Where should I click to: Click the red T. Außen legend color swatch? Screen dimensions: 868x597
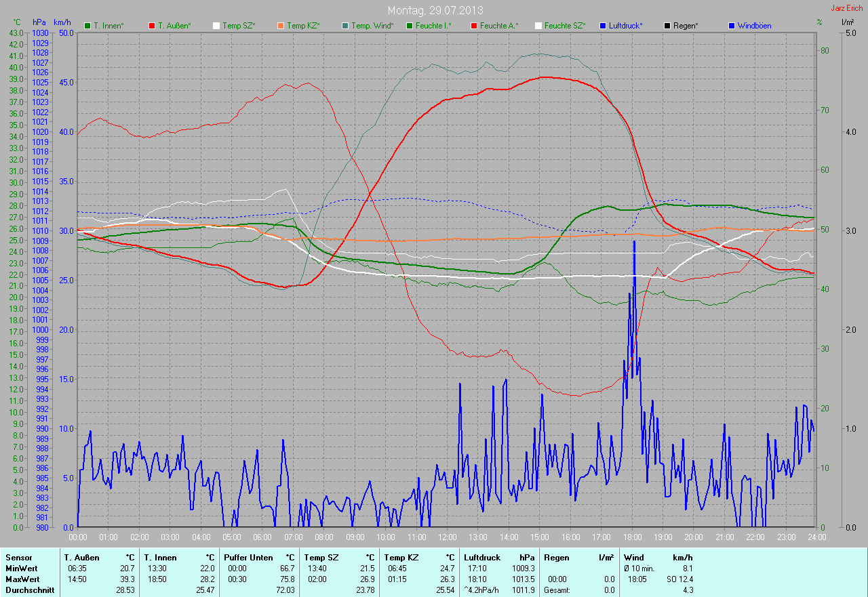point(152,26)
